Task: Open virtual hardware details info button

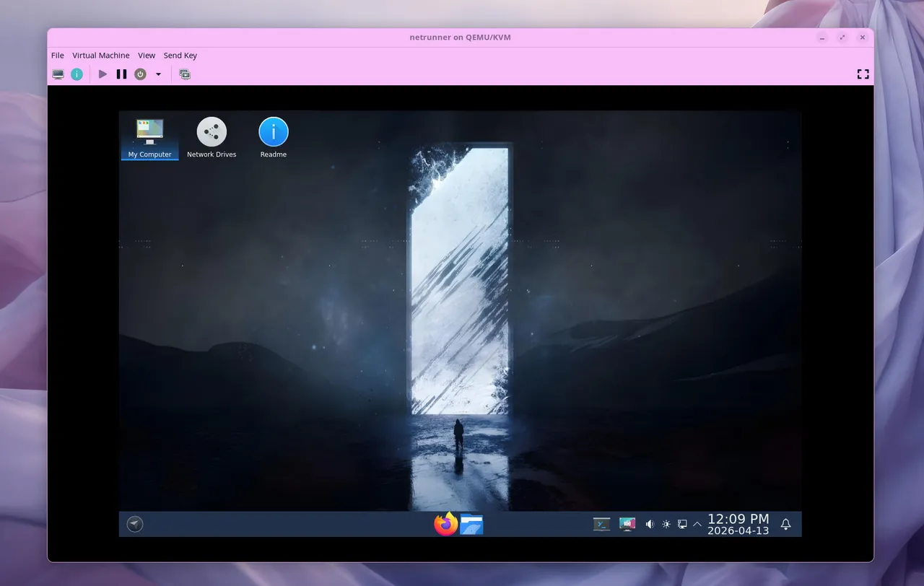Action: click(77, 74)
